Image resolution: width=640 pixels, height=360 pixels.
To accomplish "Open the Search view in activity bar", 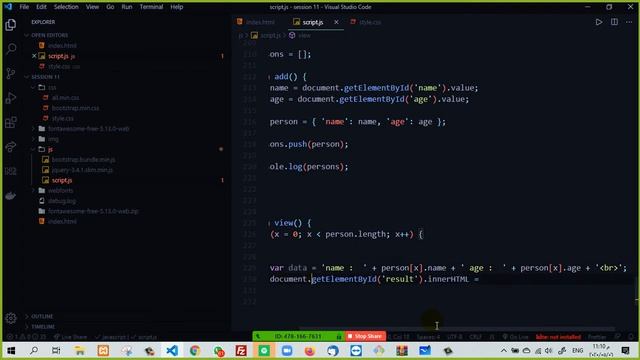I will (x=11, y=49).
